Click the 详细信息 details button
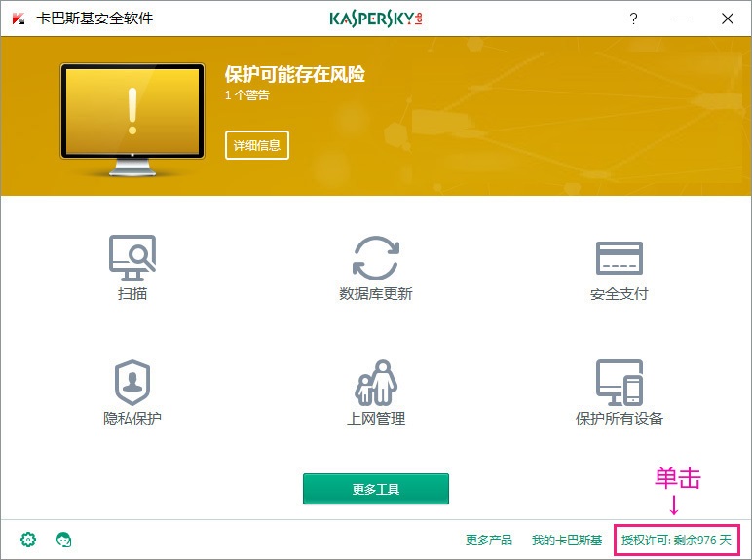The height and width of the screenshot is (560, 752). [x=257, y=145]
